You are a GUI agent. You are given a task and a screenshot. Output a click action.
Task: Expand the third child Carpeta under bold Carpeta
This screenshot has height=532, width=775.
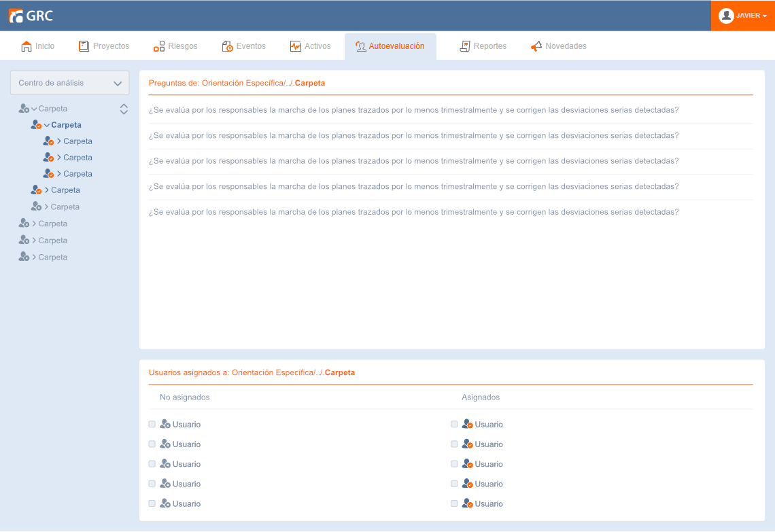coord(59,174)
